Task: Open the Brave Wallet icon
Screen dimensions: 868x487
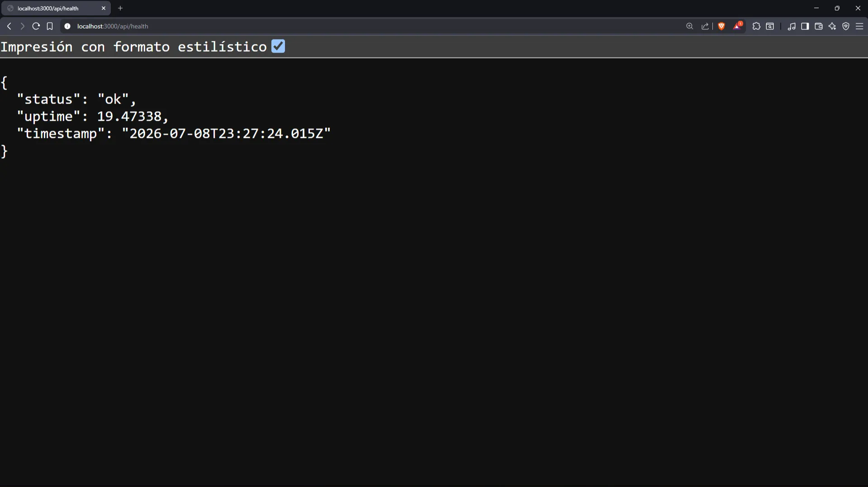Action: coord(819,26)
